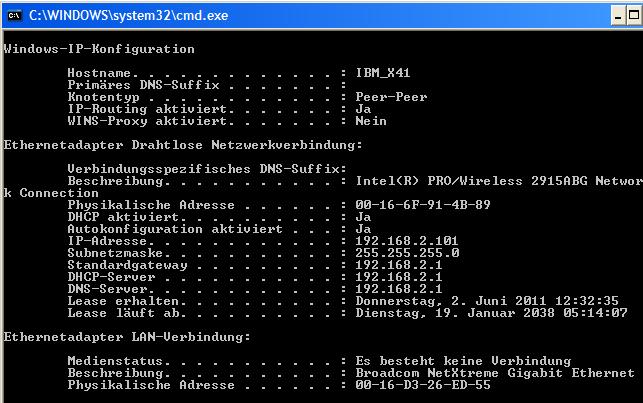Click the 'Es besteht keine Verbindung' status
This screenshot has height=403, width=643.
[463, 361]
